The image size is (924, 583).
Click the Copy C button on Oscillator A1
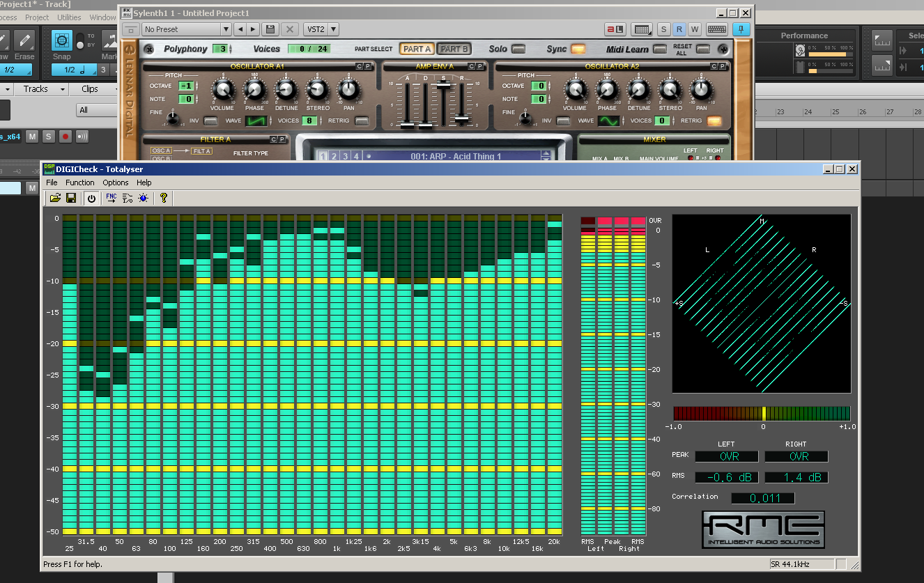coord(360,65)
